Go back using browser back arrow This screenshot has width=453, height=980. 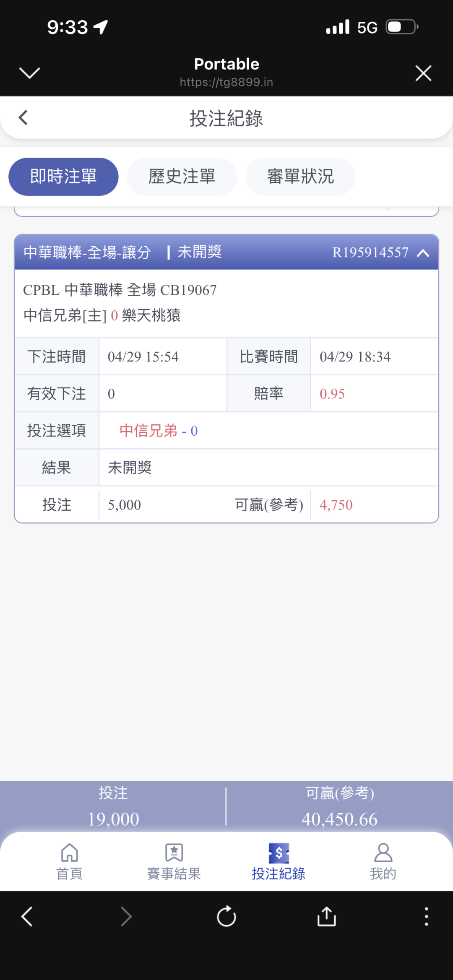click(x=27, y=916)
